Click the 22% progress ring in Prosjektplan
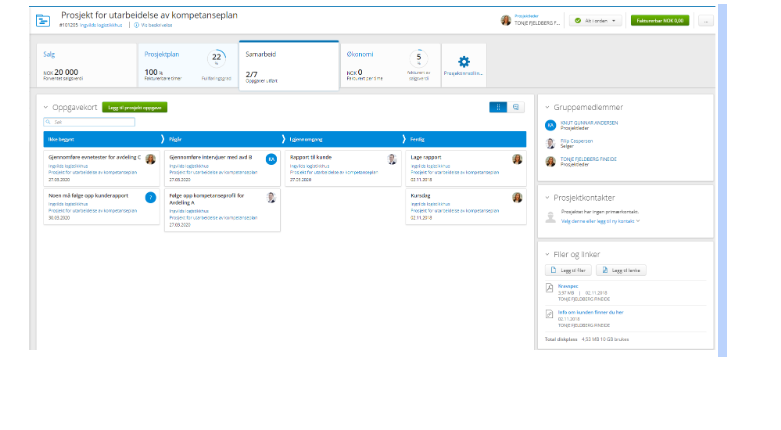 [x=217, y=59]
